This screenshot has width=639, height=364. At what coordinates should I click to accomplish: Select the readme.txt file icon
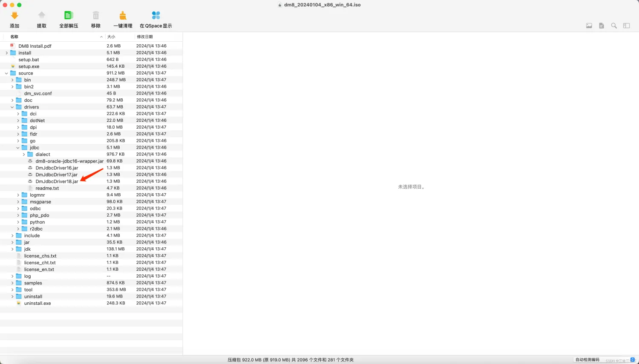pyautogui.click(x=30, y=188)
